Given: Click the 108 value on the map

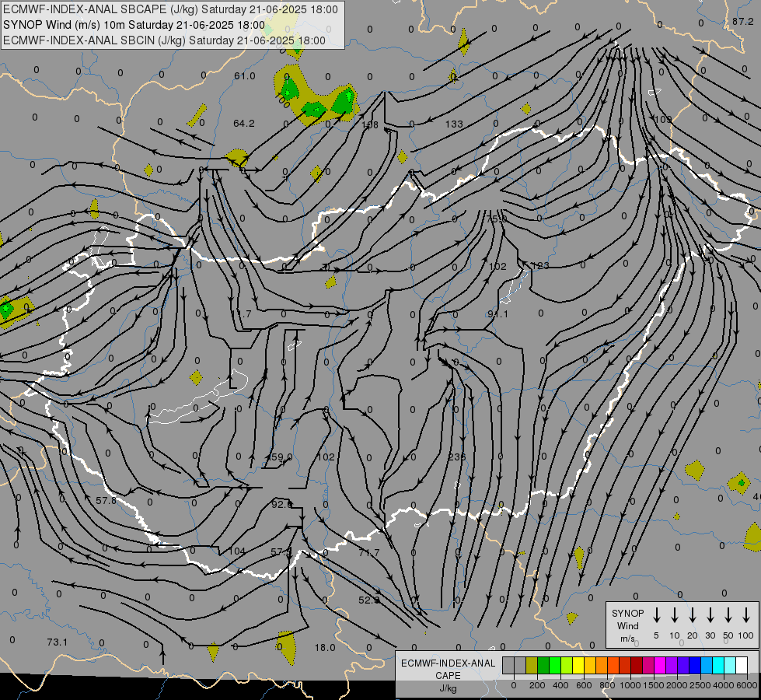Looking at the screenshot, I should coord(370,125).
